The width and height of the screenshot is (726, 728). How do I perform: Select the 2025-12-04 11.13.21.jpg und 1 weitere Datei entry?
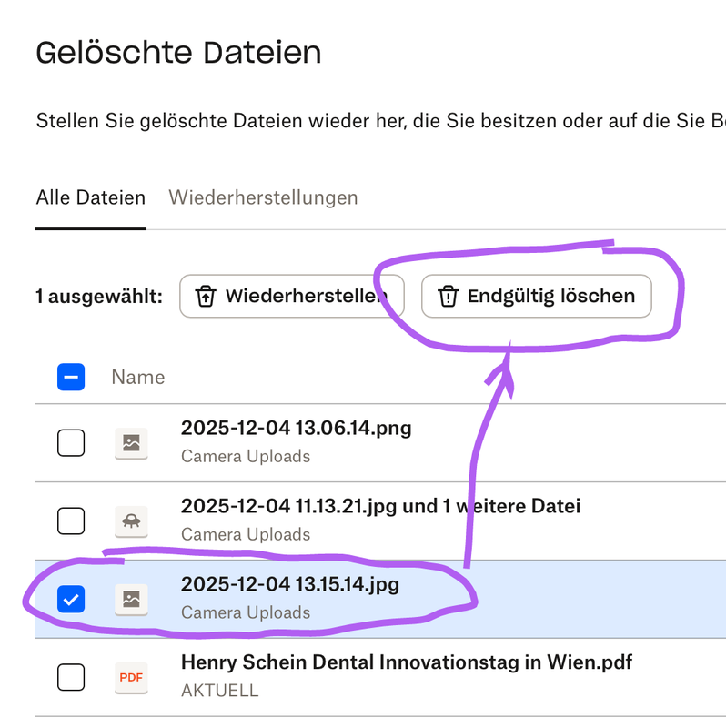(x=380, y=506)
